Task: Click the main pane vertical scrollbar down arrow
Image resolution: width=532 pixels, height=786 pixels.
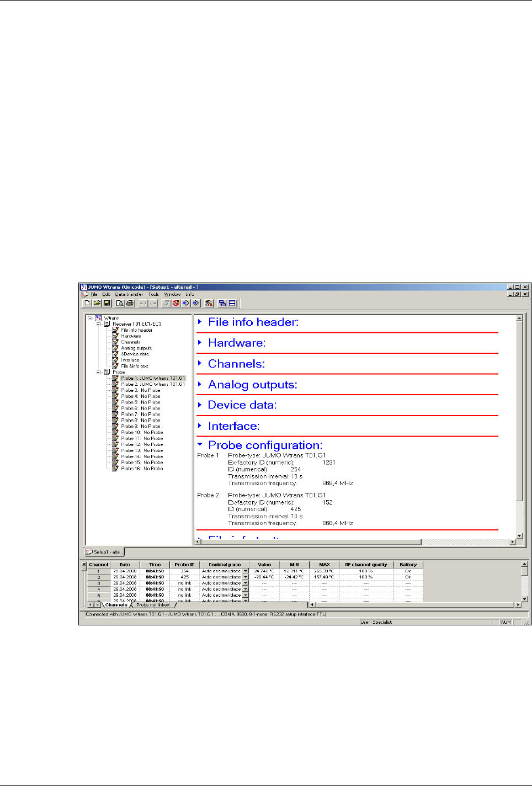Action: (519, 535)
